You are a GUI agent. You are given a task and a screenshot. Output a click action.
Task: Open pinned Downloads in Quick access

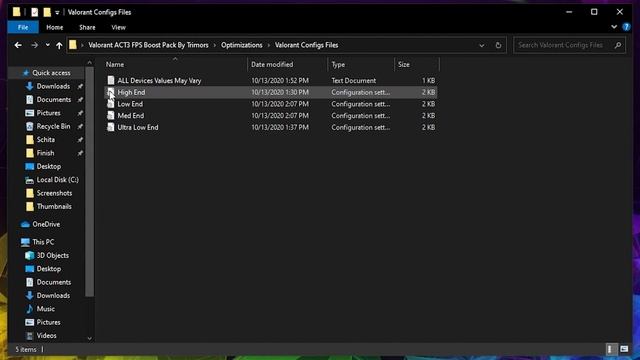(53, 86)
